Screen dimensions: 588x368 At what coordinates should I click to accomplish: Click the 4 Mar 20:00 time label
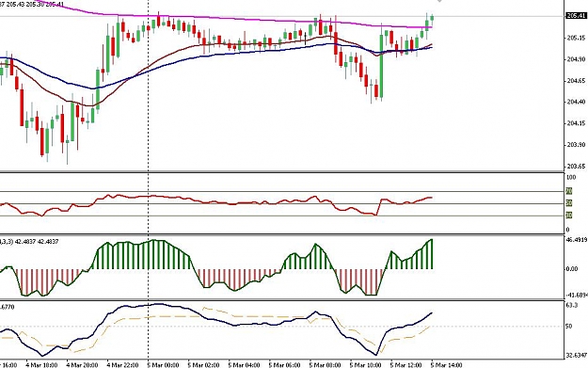pyautogui.click(x=82, y=365)
